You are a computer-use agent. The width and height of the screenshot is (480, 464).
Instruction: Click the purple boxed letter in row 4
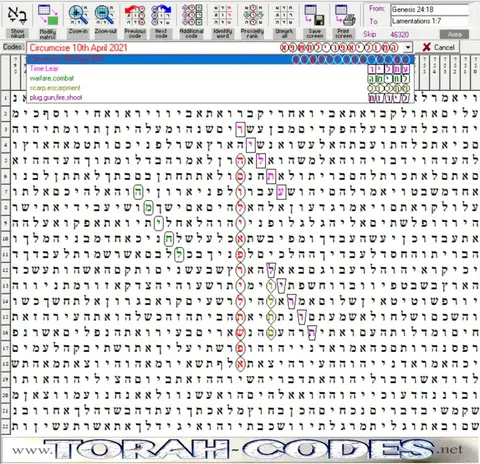251,145
